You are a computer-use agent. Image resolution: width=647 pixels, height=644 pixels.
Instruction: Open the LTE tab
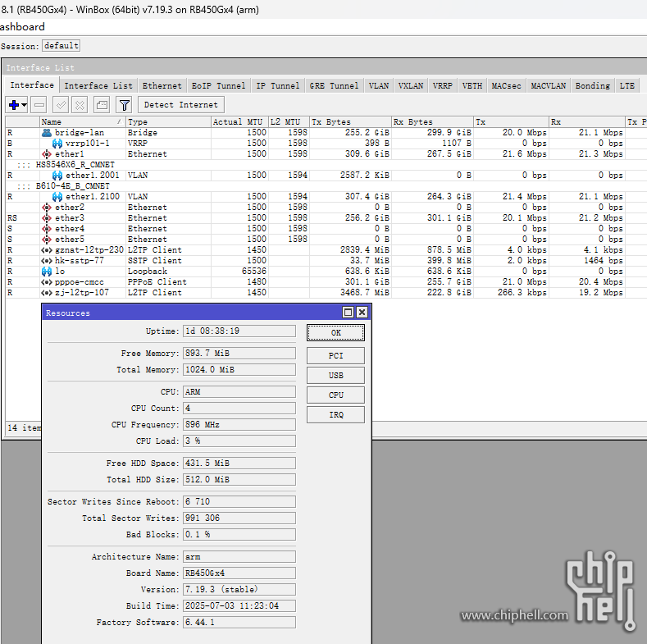point(626,86)
